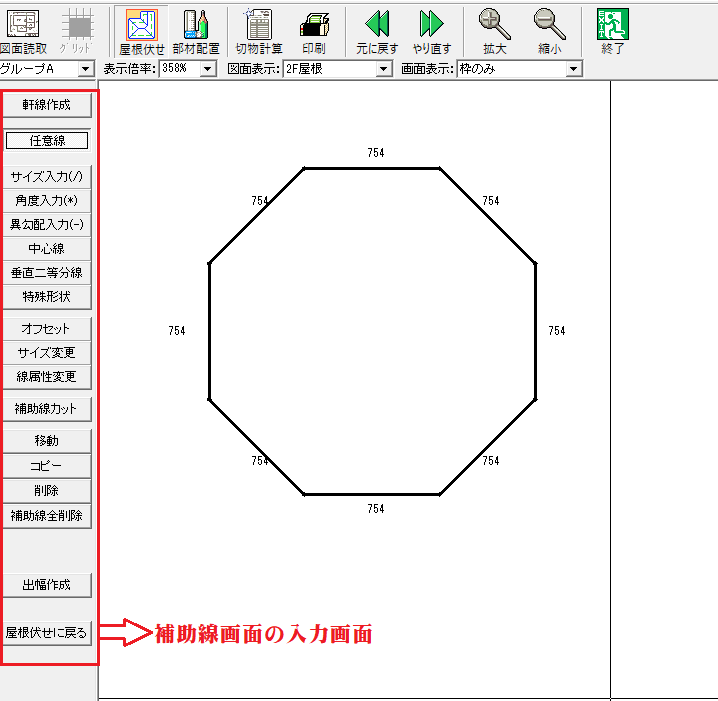Expand the グループA dropdown arrow
Screen dimensions: 718x701
pos(85,69)
